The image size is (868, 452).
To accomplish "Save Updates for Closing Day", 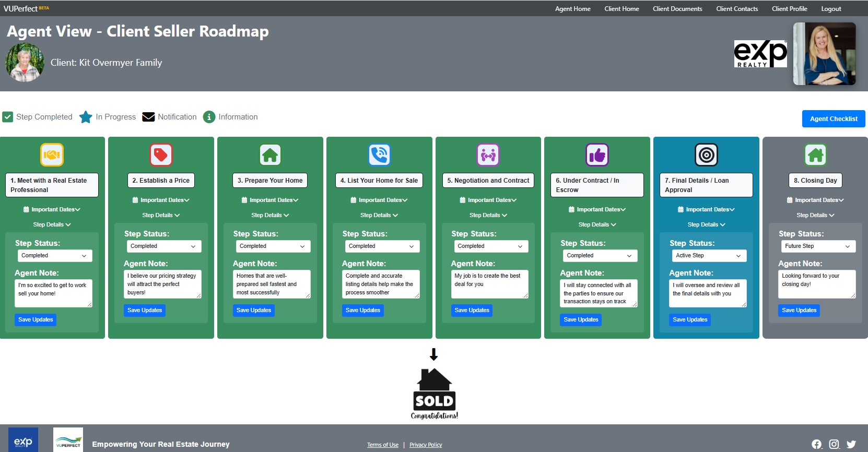I will (799, 311).
